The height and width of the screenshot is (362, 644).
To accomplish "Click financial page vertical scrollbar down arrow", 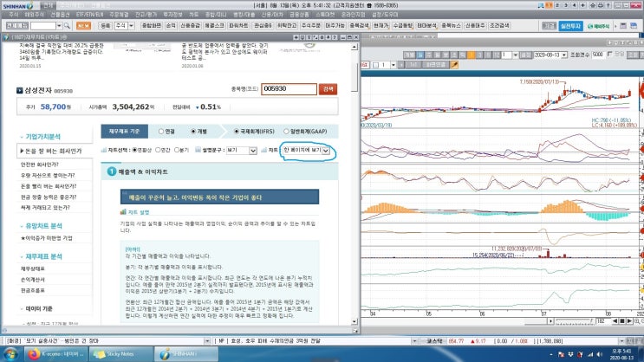I will pyautogui.click(x=355, y=321).
